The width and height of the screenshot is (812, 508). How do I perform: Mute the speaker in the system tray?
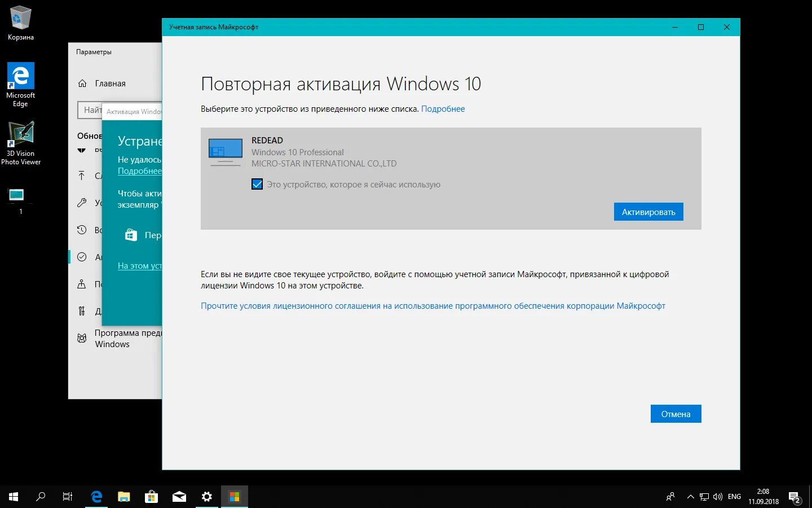click(x=717, y=496)
